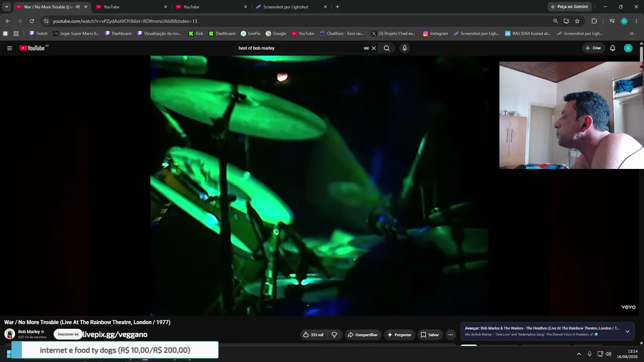Clear the YouTube search text with X
Image resolution: width=644 pixels, height=362 pixels.
coord(374,48)
